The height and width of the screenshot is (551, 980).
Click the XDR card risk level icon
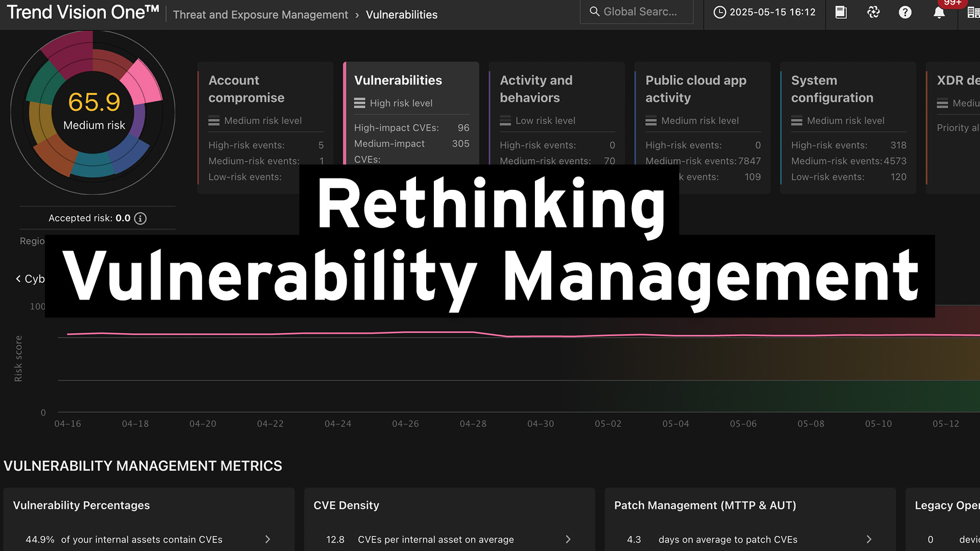942,104
